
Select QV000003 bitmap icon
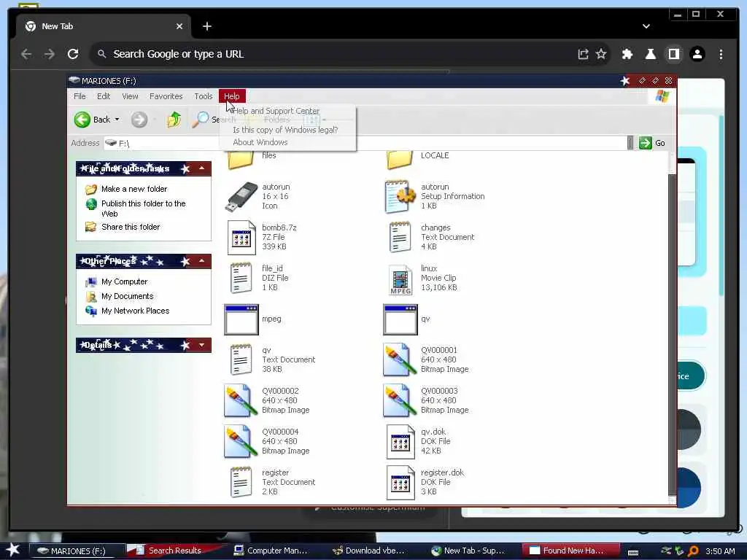pos(399,401)
